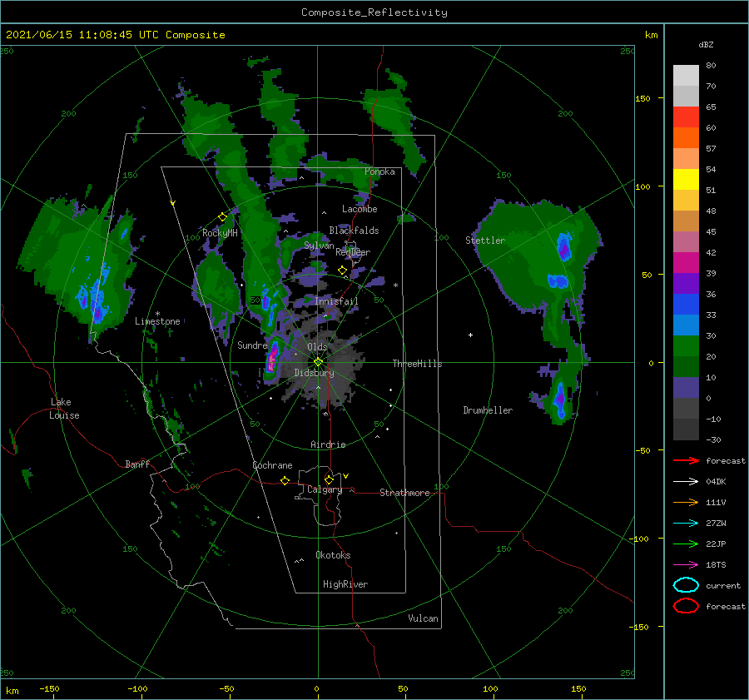The width and height of the screenshot is (749, 700).
Task: Click the yellow radar-center diamond below Olds
Action: pyautogui.click(x=318, y=362)
